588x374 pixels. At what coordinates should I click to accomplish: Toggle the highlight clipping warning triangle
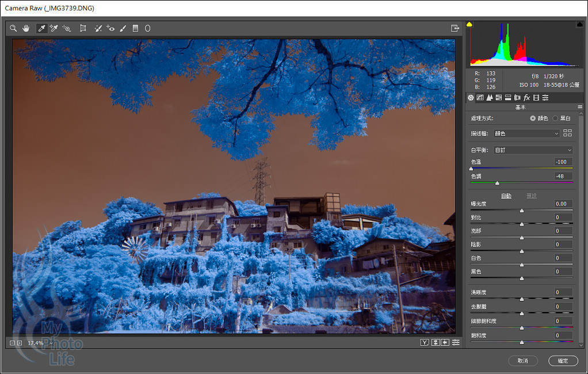pyautogui.click(x=579, y=25)
